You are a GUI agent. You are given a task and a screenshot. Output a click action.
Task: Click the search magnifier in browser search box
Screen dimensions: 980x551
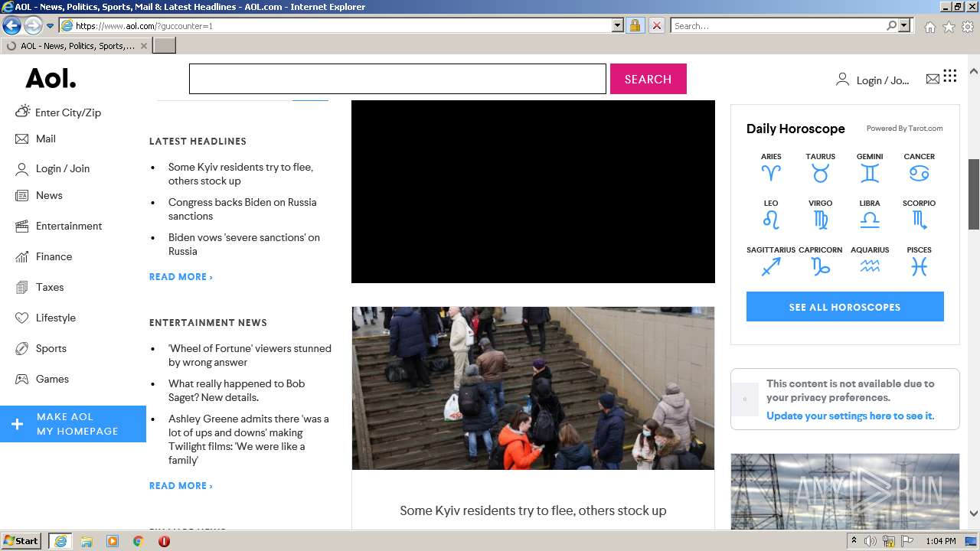[891, 25]
